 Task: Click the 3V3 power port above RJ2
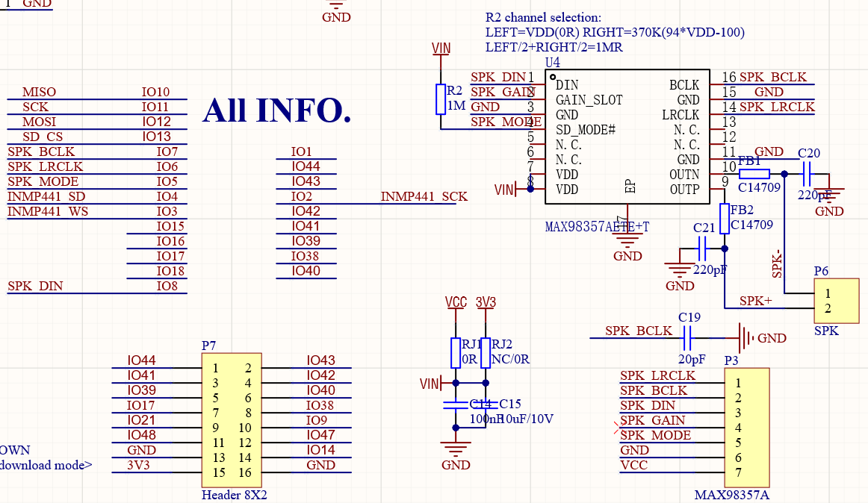tap(486, 303)
